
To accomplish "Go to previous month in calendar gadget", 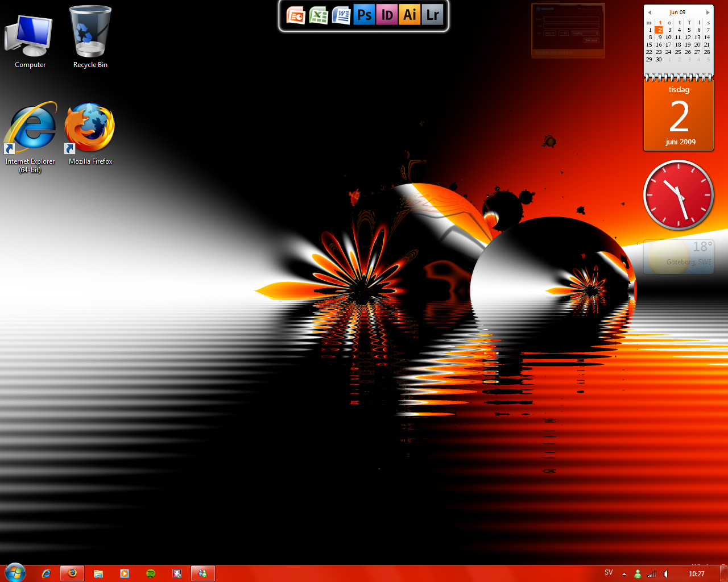I will [x=649, y=12].
